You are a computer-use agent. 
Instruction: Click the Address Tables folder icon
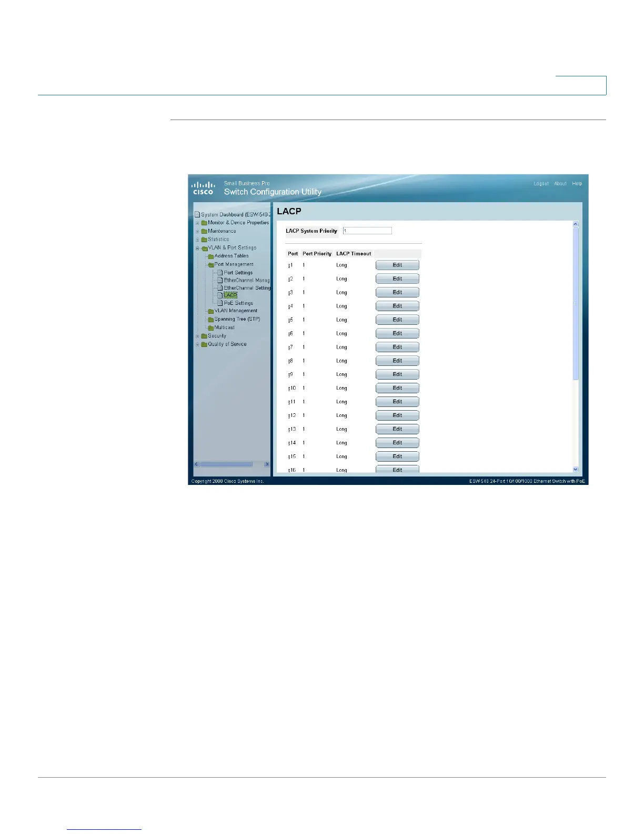[x=211, y=256]
